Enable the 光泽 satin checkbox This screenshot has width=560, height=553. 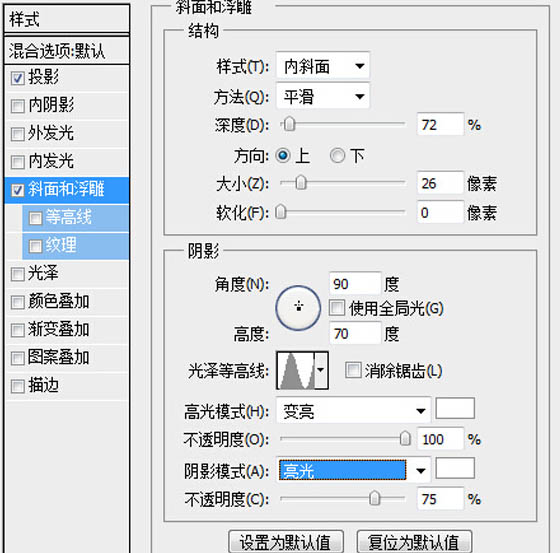[17, 274]
